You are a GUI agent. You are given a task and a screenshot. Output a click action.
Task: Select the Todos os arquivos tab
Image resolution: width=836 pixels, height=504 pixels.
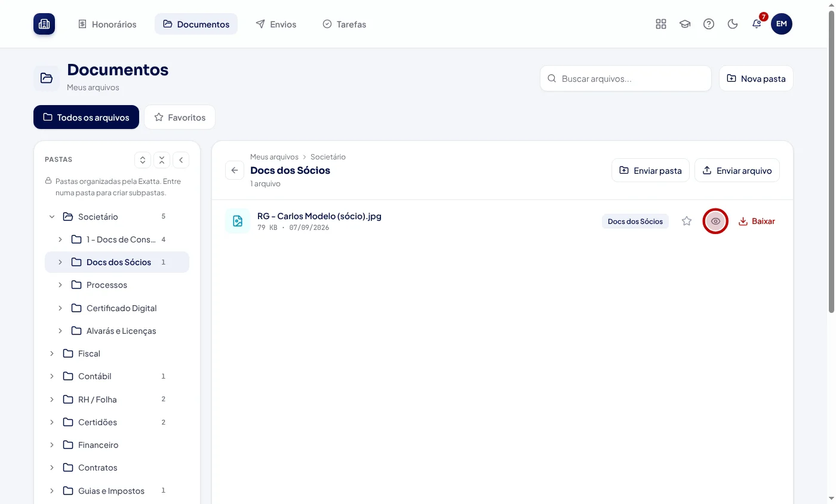tap(86, 117)
